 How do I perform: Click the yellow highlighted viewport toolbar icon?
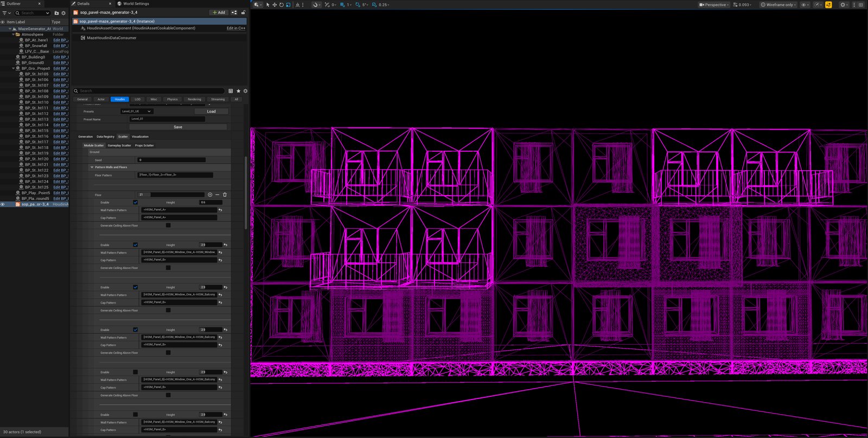(828, 5)
